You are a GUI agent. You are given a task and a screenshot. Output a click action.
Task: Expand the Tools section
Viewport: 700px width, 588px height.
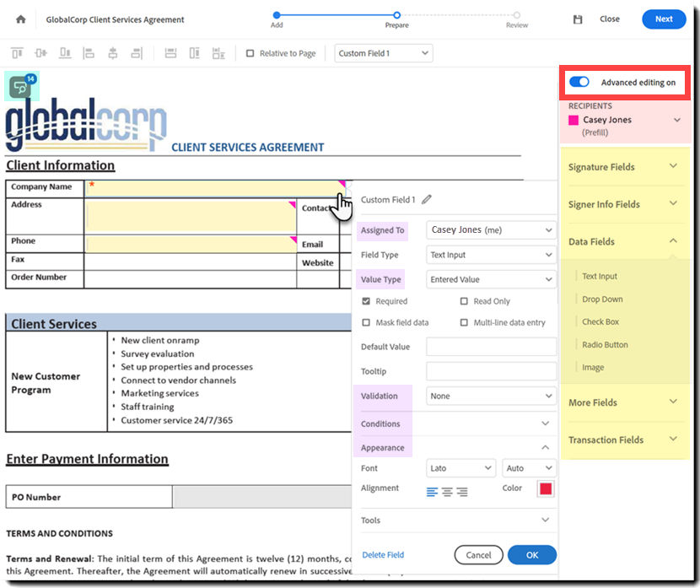tap(545, 520)
